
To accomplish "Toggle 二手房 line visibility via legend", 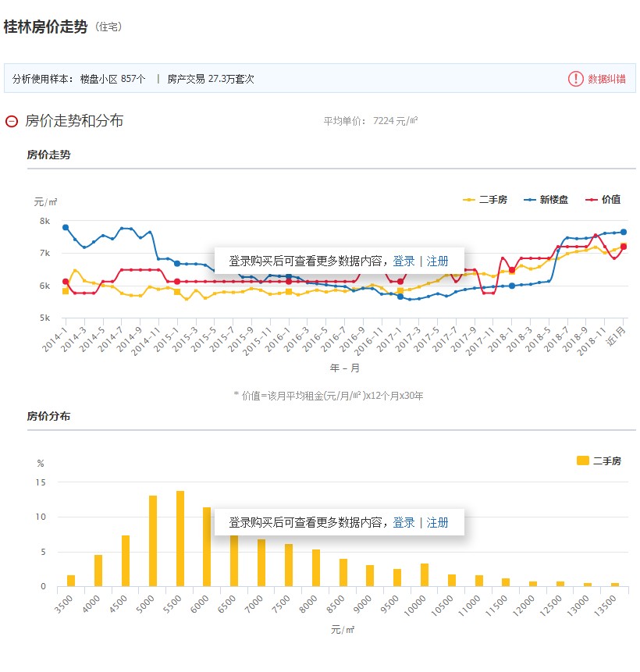I will point(482,200).
